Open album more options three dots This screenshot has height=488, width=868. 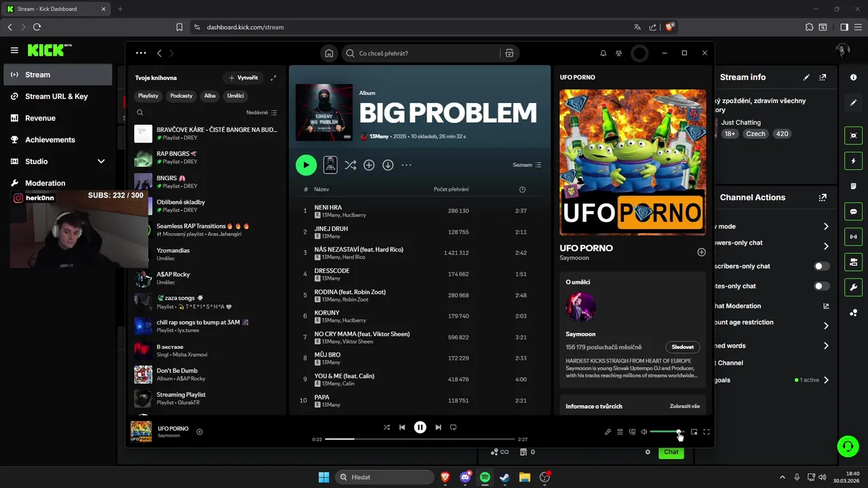coord(406,165)
